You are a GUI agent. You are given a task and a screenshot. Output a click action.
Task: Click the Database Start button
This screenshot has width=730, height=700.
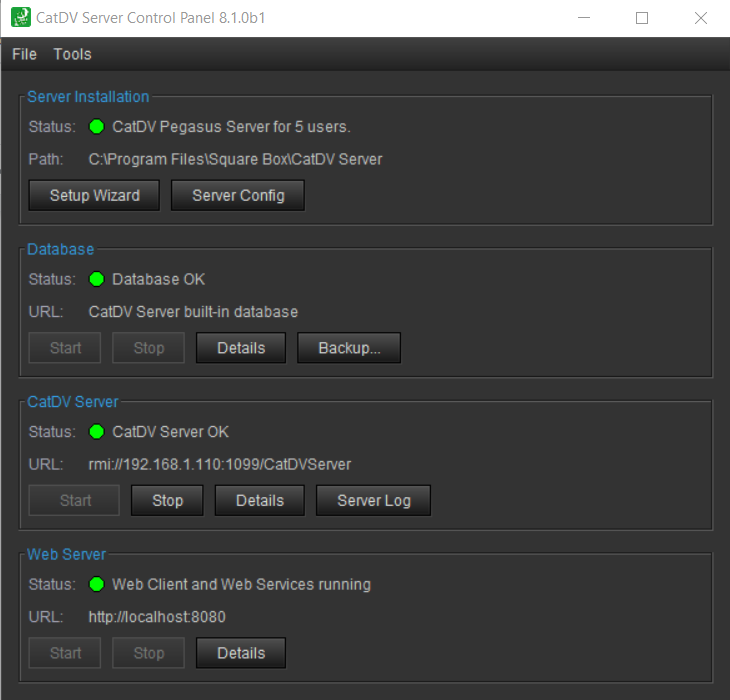point(65,348)
